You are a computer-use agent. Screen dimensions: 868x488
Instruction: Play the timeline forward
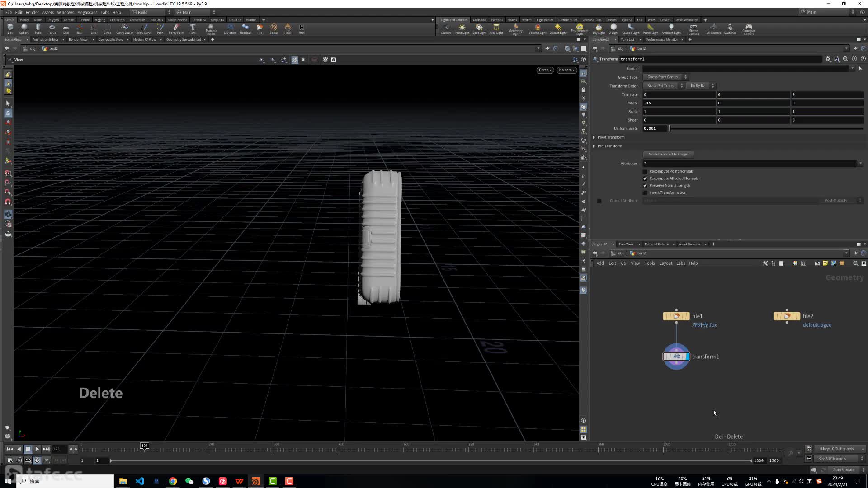coord(37,449)
